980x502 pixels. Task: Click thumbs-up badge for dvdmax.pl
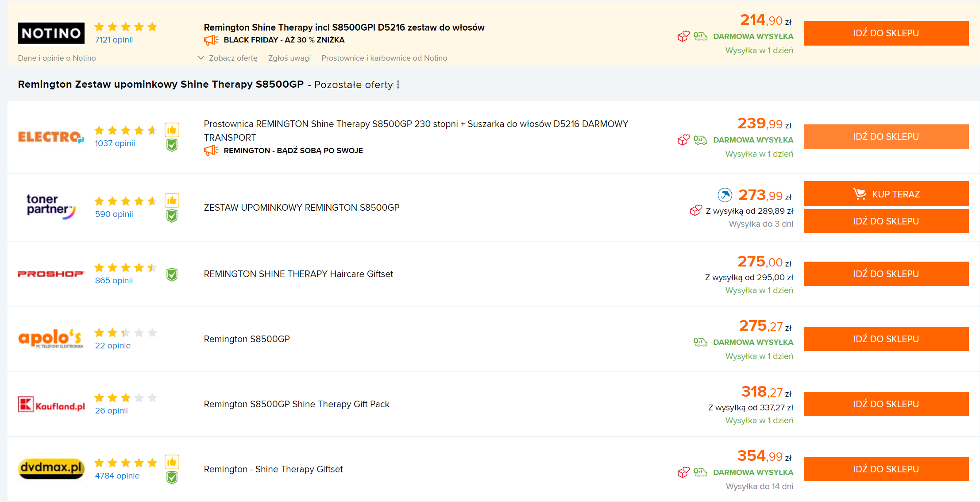tap(172, 462)
